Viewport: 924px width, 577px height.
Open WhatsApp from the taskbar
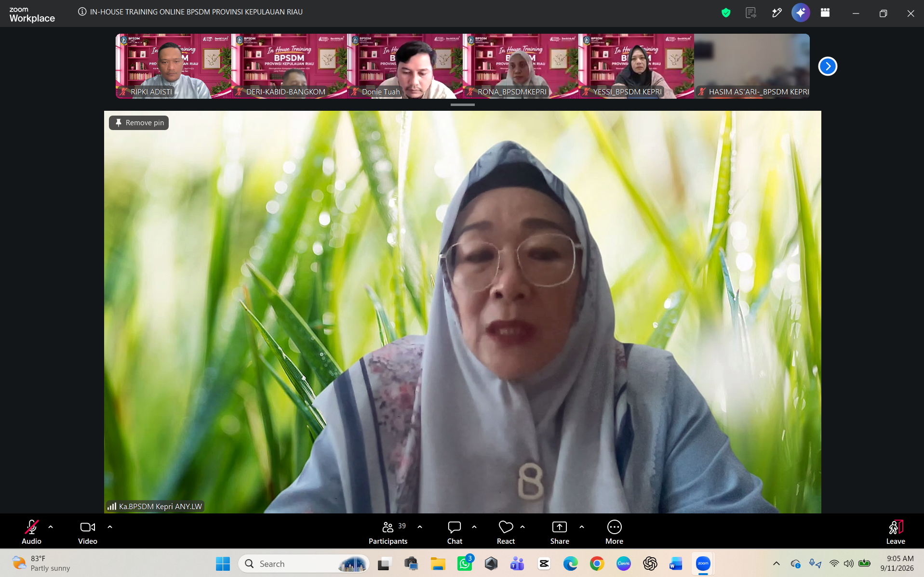[465, 564]
